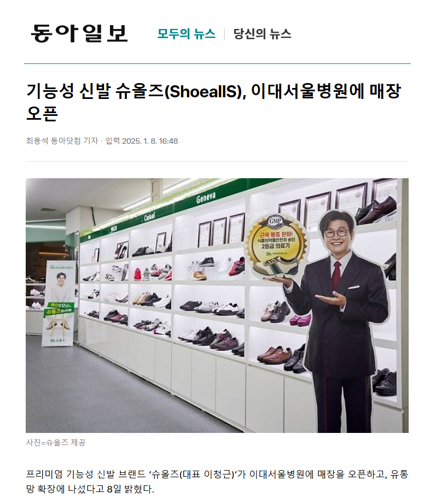Click the 동아일보 logo

point(79,33)
